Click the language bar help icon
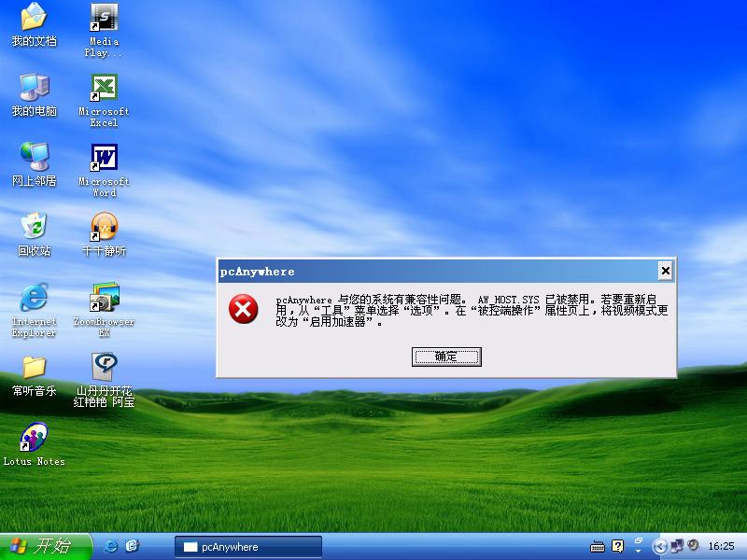This screenshot has width=747, height=560. coord(618,546)
